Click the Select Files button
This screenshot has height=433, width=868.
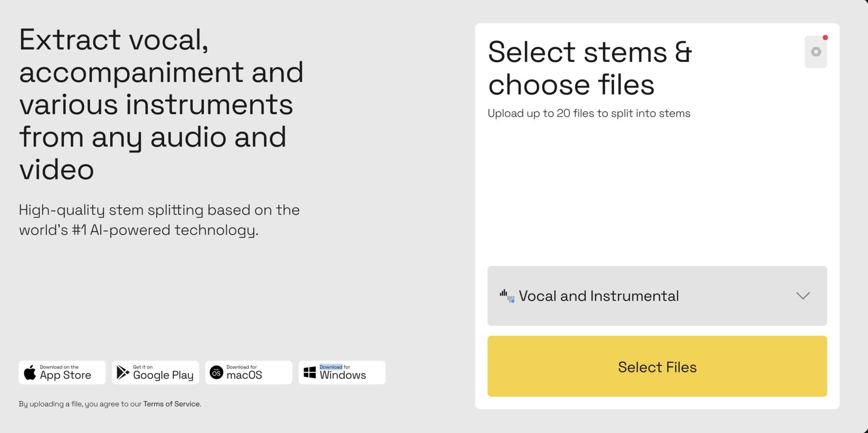657,366
